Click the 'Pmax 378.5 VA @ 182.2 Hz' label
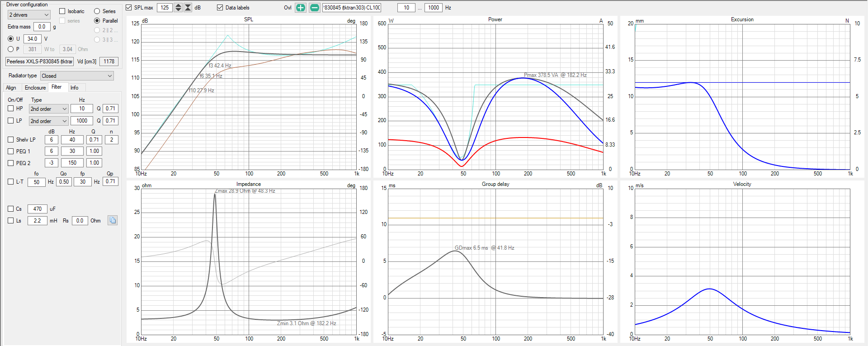Viewport: 868px width, 346px height. 555,75
